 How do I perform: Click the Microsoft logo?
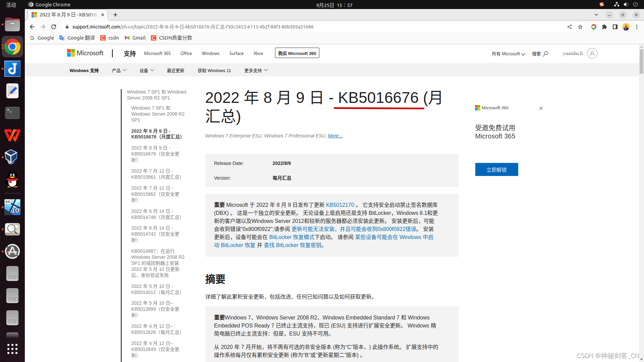[85, 53]
